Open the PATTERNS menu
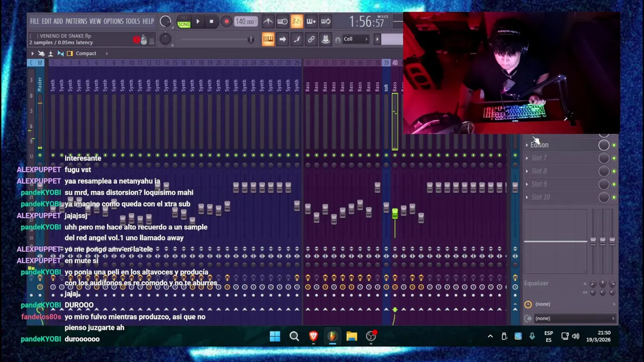Screen dimensions: 644x362 tap(76, 22)
